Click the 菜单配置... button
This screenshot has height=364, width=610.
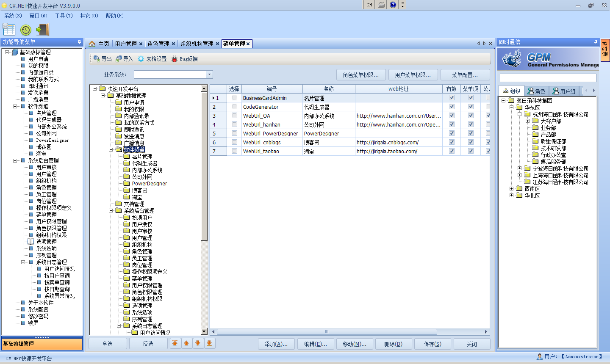tap(465, 75)
